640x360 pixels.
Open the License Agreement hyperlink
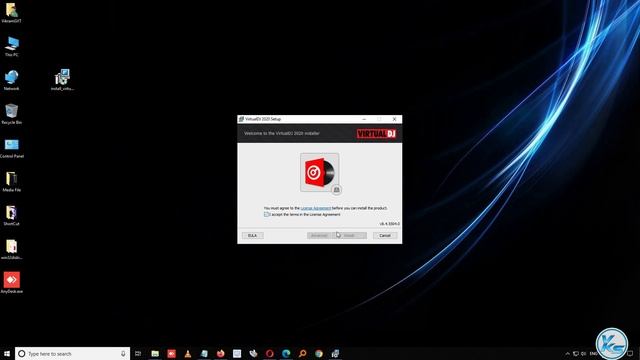316,208
